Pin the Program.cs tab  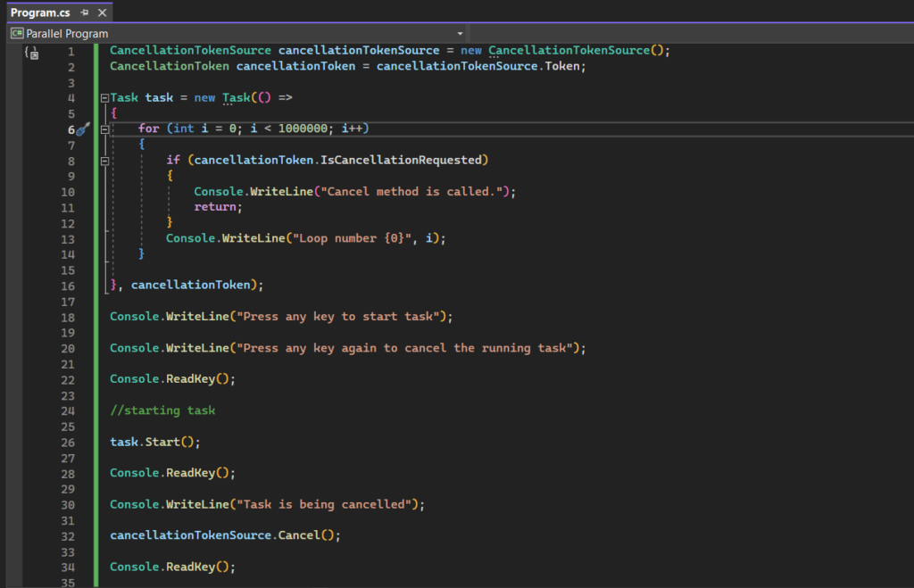point(85,12)
